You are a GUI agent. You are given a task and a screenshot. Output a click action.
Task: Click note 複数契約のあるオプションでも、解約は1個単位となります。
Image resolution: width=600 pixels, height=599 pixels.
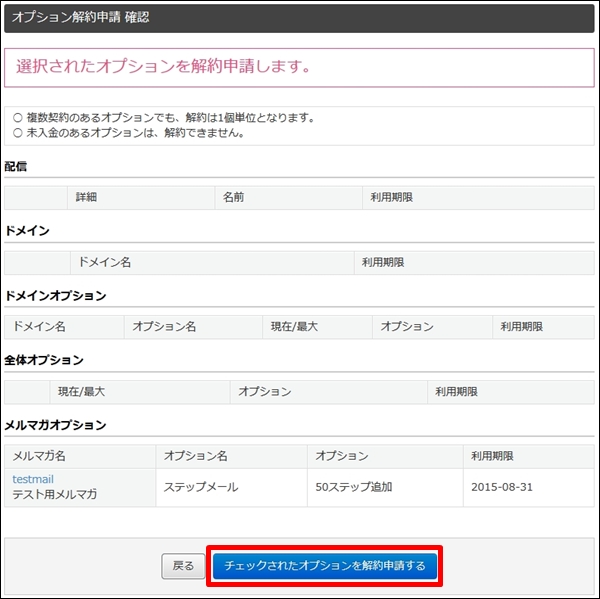click(x=171, y=118)
